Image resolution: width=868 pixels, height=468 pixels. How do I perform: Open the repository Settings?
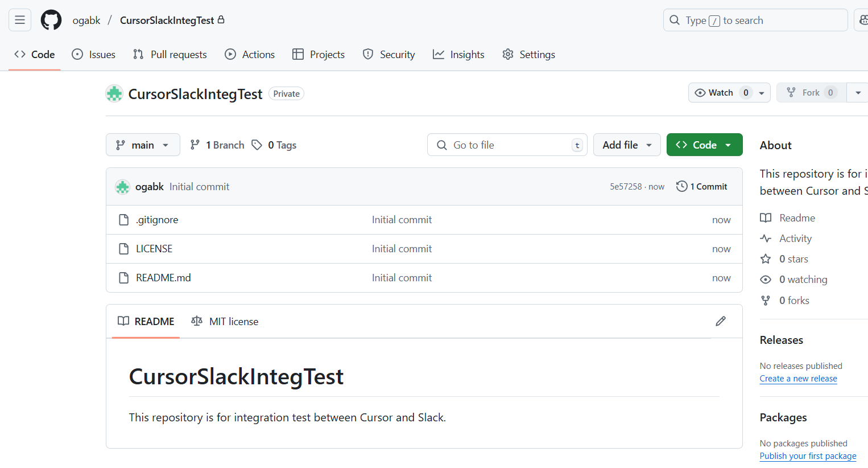click(528, 54)
